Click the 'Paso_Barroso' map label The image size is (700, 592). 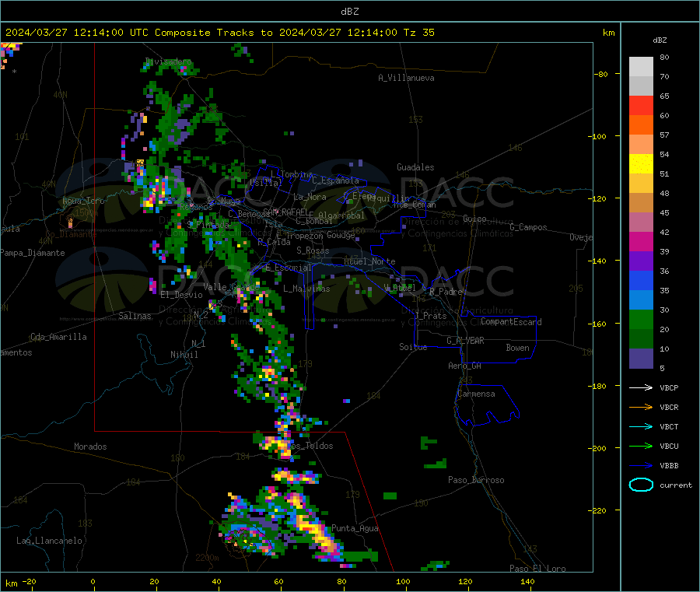click(x=476, y=480)
